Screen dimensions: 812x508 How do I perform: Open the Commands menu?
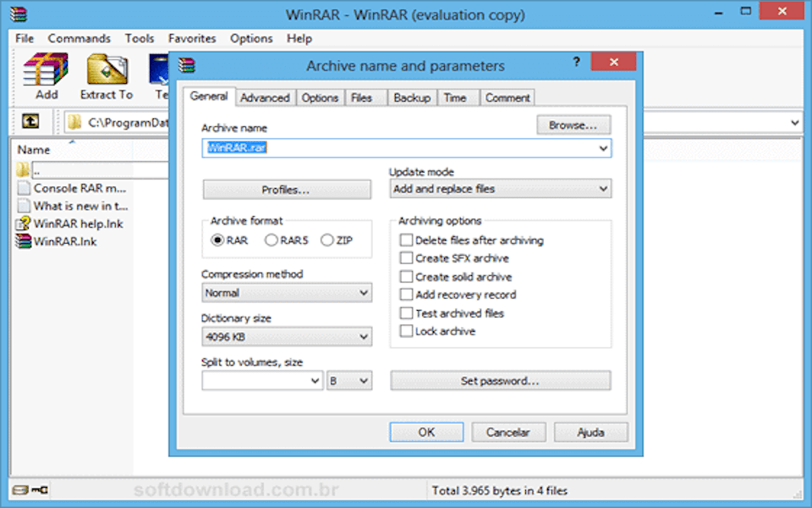pyautogui.click(x=80, y=38)
